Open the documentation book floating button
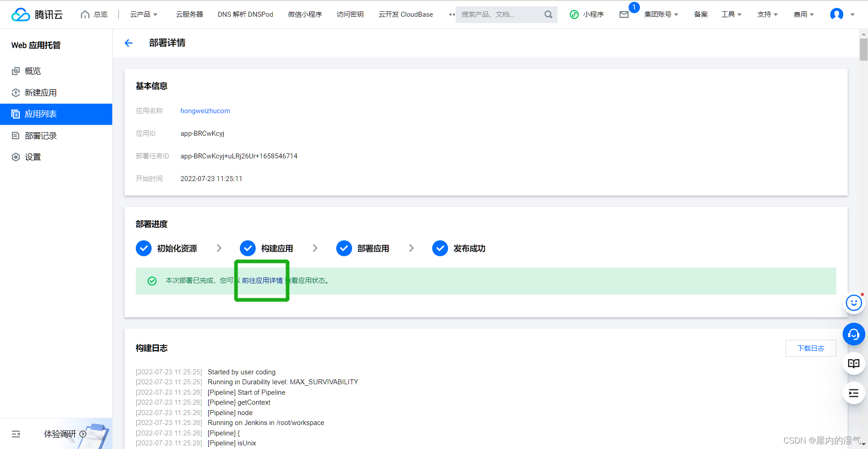The width and height of the screenshot is (868, 449). [854, 363]
